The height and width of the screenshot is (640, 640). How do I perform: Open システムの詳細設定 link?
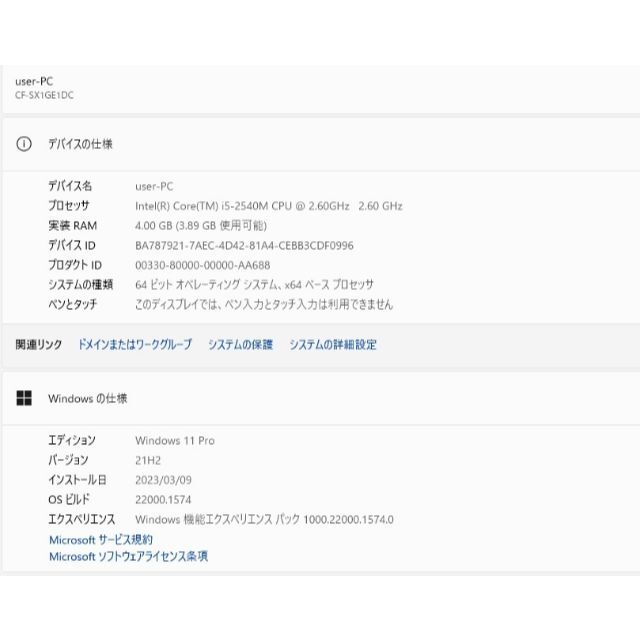(x=333, y=344)
